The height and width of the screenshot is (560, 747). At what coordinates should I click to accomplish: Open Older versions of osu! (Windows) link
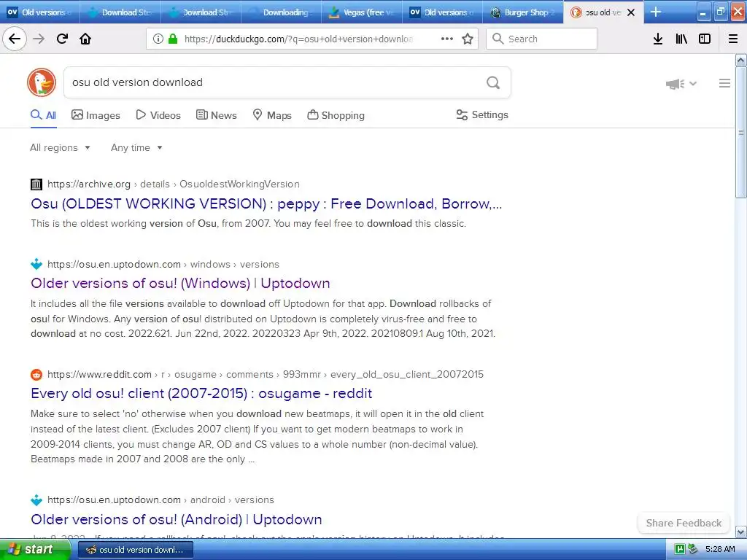point(180,284)
